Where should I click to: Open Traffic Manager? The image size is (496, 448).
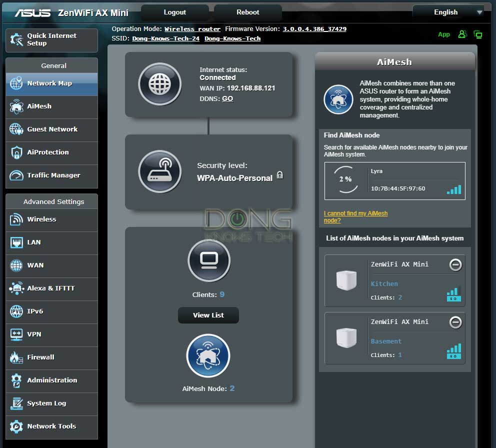[x=51, y=175]
